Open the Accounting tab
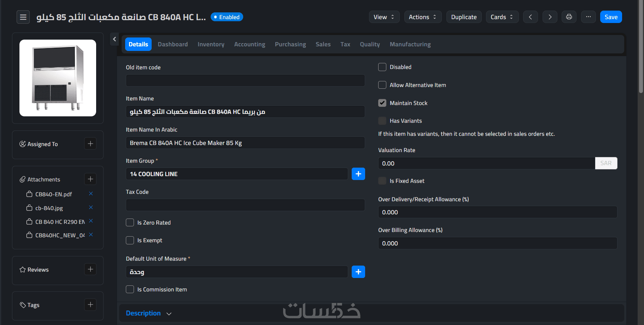644x325 pixels. tap(250, 44)
